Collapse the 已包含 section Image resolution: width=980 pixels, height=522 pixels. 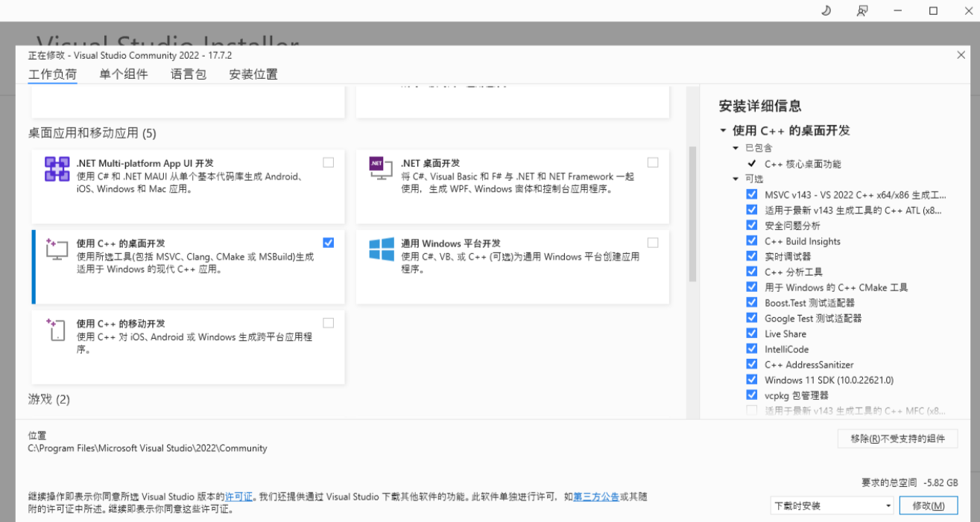pos(736,148)
